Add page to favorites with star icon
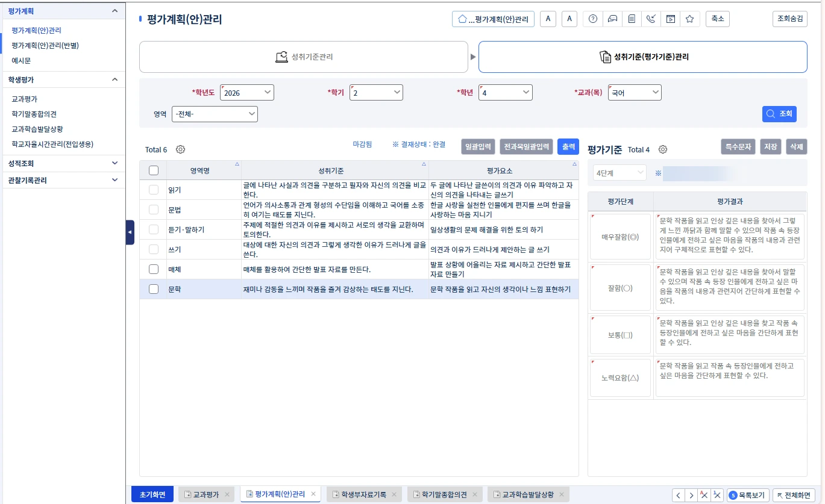 point(689,19)
